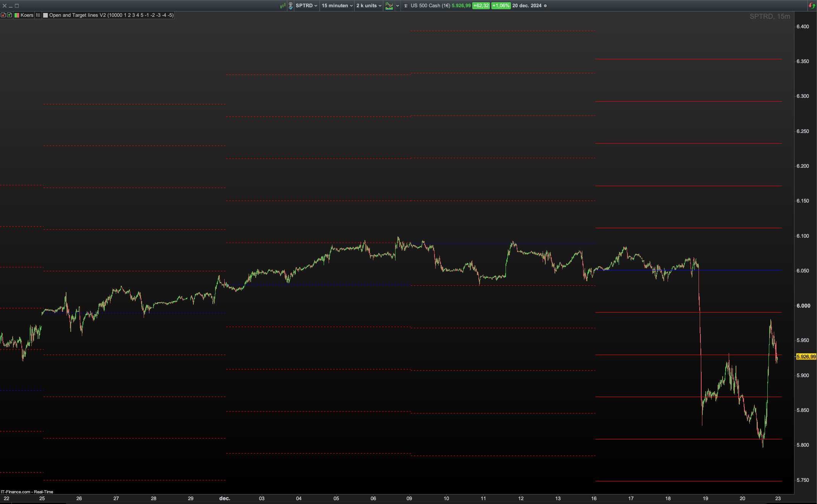
Task: Click the instrument info icon
Action: point(406,6)
